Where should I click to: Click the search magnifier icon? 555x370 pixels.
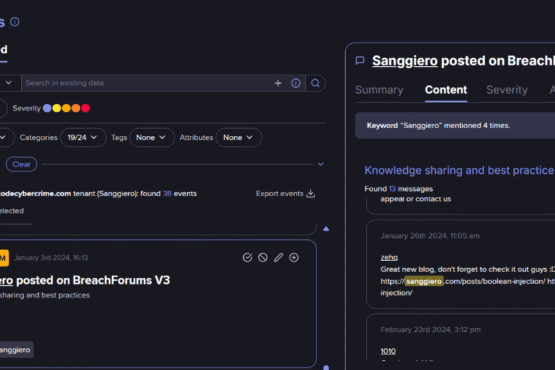[315, 83]
